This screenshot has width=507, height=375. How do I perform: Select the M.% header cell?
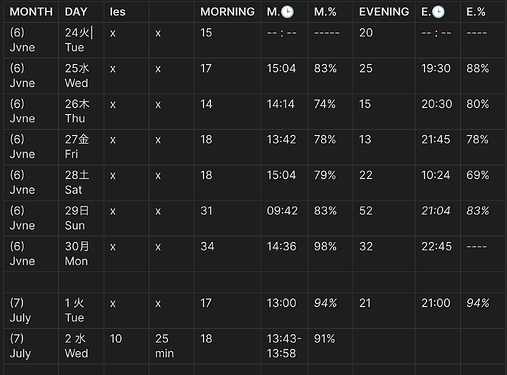point(330,12)
